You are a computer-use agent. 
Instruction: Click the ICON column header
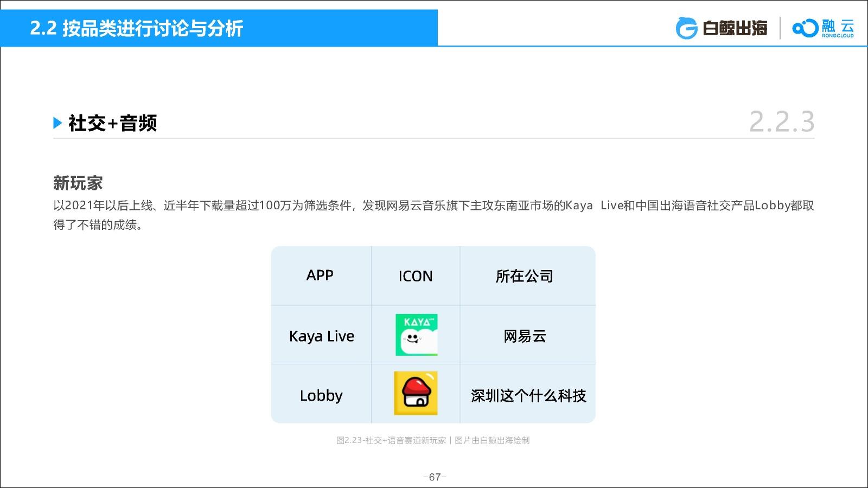(416, 276)
